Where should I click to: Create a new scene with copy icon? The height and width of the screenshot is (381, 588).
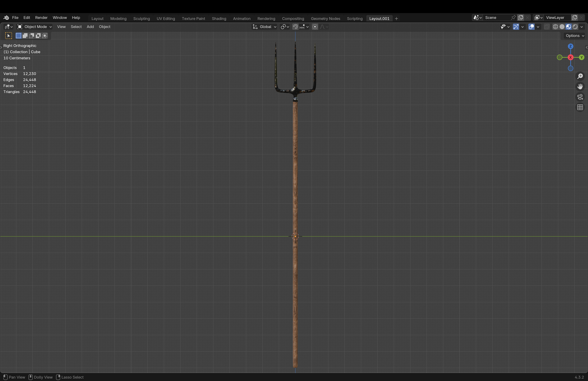click(521, 18)
